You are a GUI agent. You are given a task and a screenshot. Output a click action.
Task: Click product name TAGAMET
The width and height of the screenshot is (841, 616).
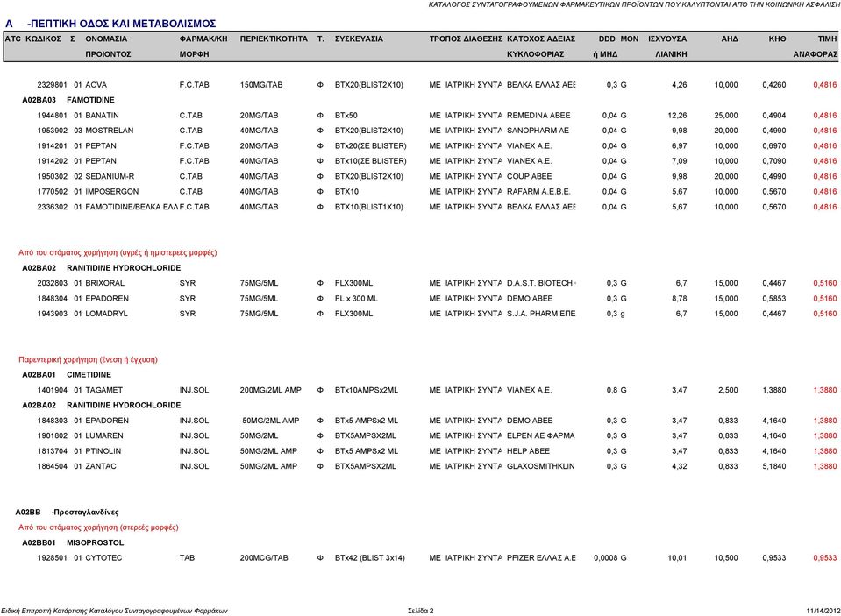tap(104, 390)
